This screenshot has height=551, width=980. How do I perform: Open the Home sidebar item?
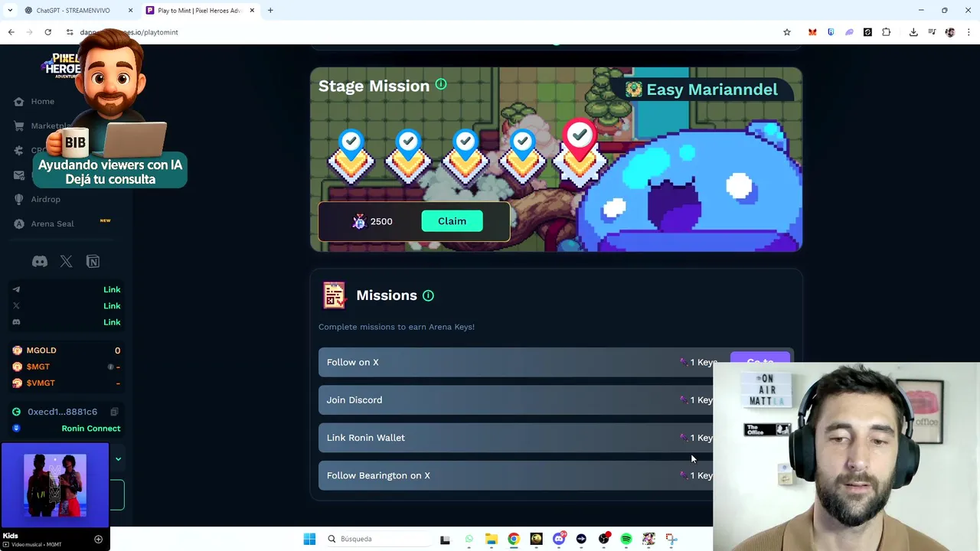pos(34,101)
